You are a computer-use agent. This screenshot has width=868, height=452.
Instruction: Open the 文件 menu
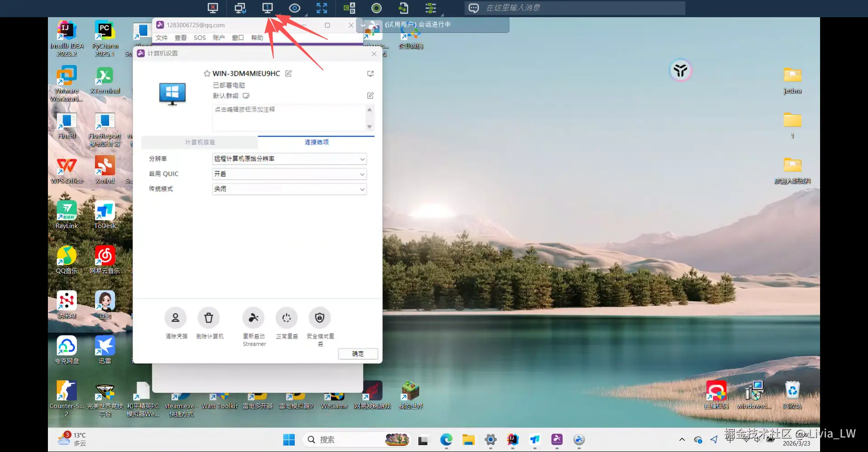pos(161,38)
